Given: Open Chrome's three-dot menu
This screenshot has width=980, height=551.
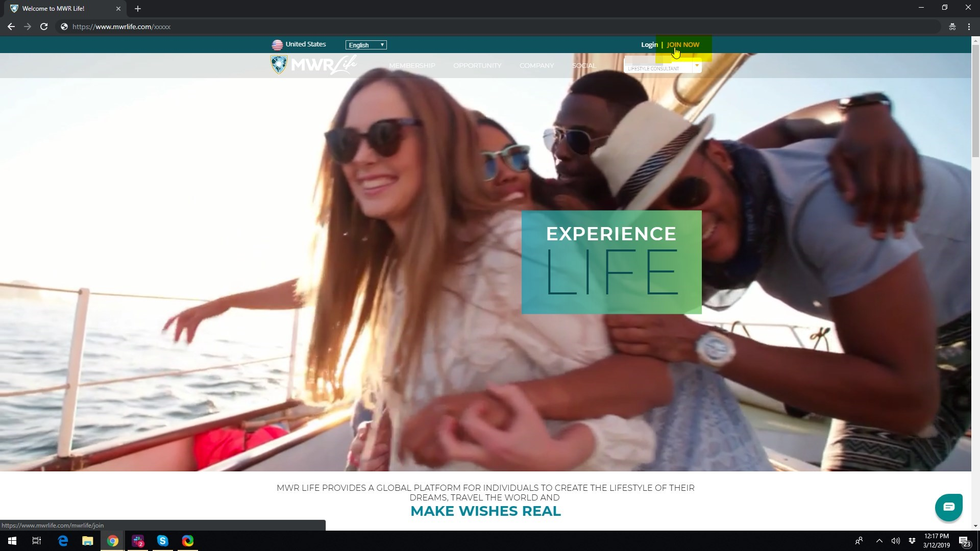Looking at the screenshot, I should [x=969, y=27].
